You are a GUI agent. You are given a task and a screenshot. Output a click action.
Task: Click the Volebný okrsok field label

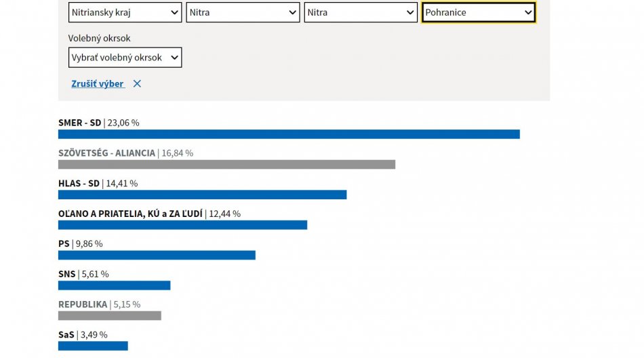(x=100, y=39)
